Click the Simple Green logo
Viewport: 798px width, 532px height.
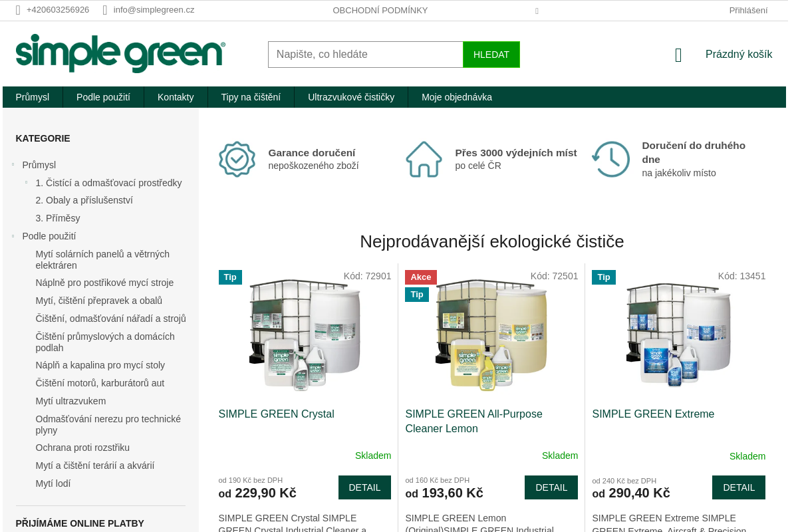tap(120, 54)
